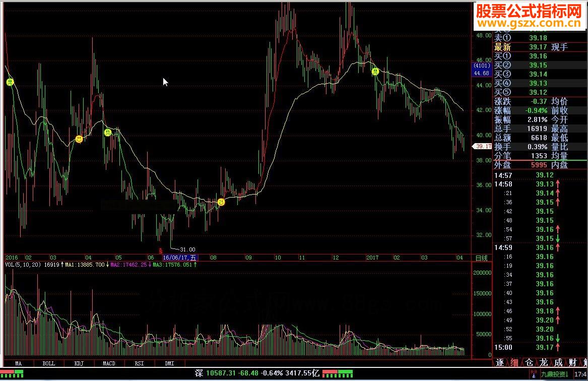Click the blue 44.68 crosshair price tag
The width and height of the screenshot is (588, 381).
coord(482,73)
